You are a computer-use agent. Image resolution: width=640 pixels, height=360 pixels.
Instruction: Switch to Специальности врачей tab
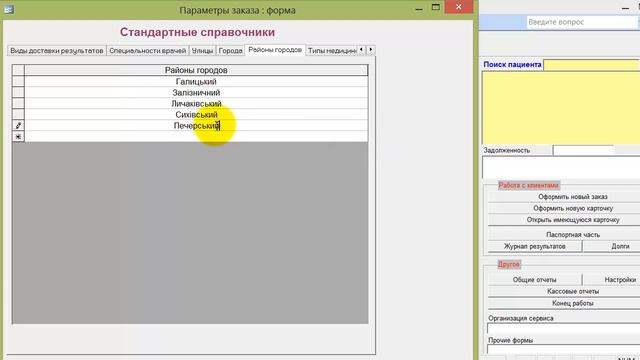click(x=148, y=51)
